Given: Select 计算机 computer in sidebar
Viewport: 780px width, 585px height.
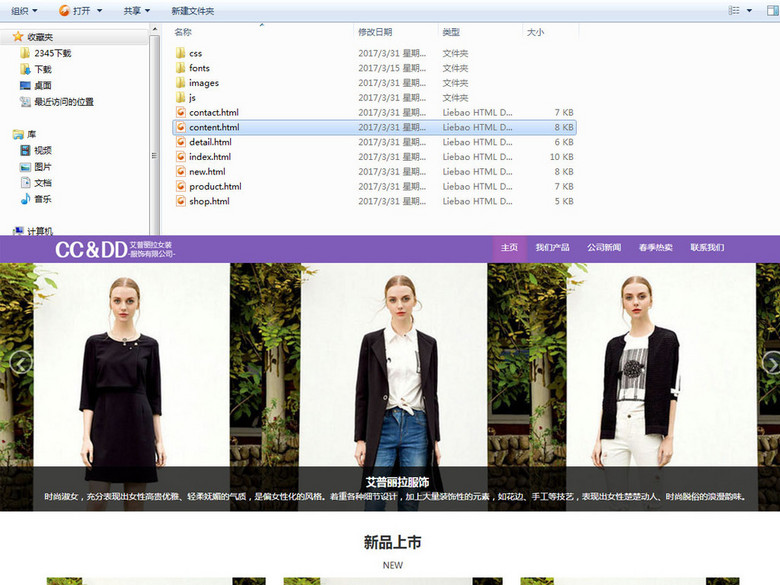Looking at the screenshot, I should click(32, 231).
